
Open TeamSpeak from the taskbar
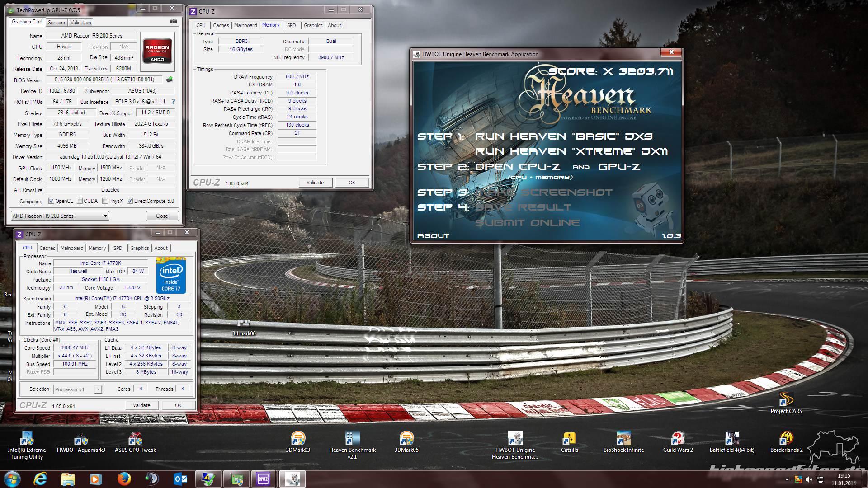(x=152, y=479)
